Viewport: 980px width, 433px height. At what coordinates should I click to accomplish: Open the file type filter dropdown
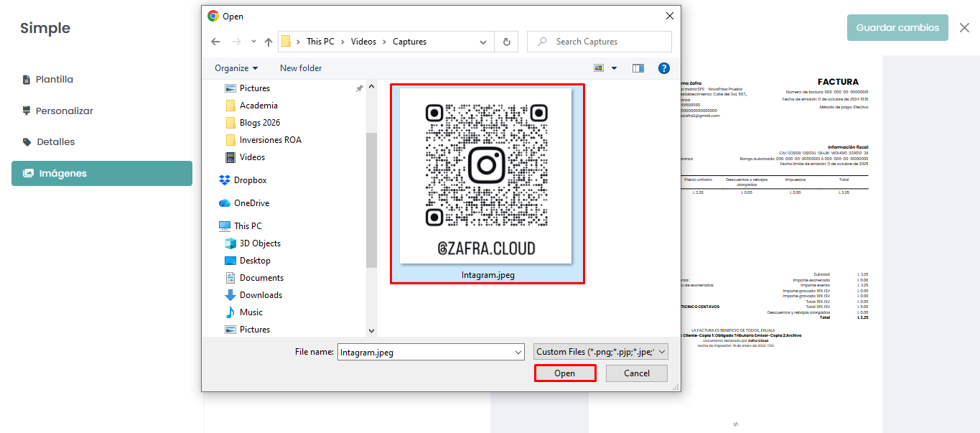point(600,352)
